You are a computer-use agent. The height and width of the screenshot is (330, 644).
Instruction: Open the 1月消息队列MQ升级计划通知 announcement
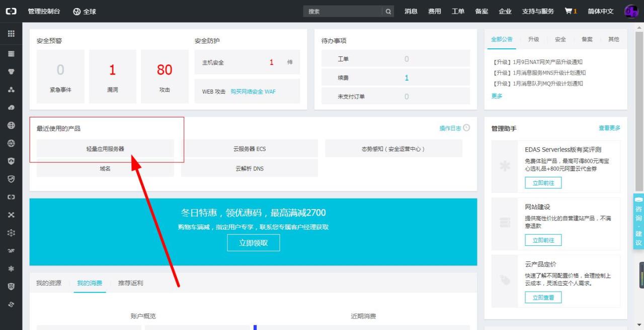(x=537, y=84)
